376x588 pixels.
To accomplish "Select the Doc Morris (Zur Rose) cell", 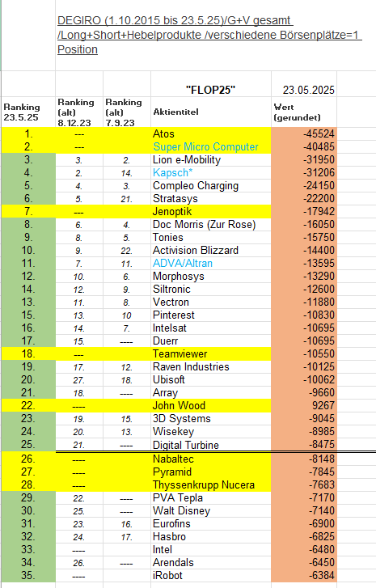I will click(x=211, y=225).
